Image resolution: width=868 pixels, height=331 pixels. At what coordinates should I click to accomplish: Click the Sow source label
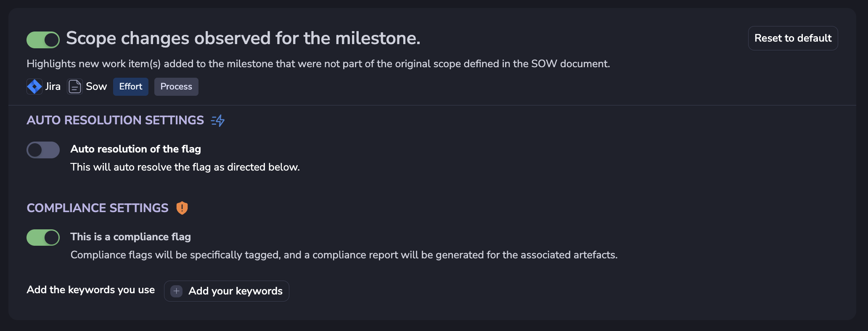[96, 87]
